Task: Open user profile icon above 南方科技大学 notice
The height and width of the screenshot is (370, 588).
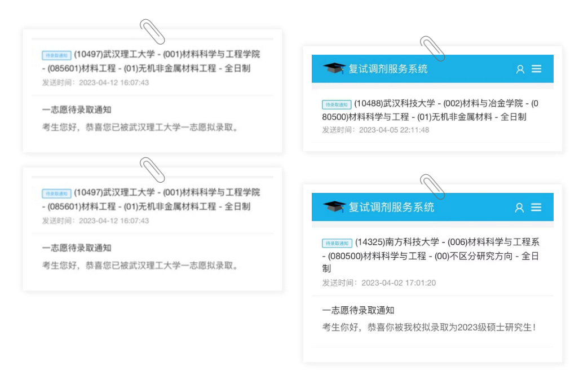Action: 519,208
